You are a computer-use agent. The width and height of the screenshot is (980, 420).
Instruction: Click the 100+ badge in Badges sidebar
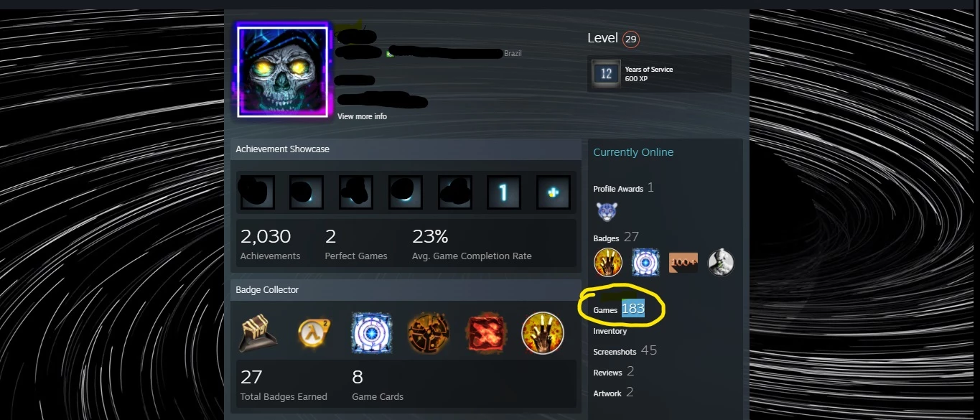[683, 263]
